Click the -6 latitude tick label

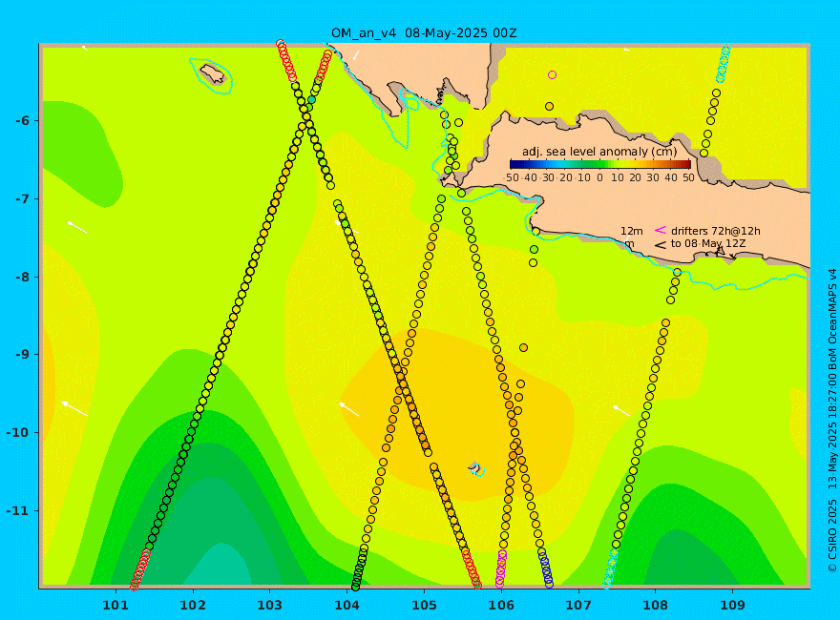23,120
